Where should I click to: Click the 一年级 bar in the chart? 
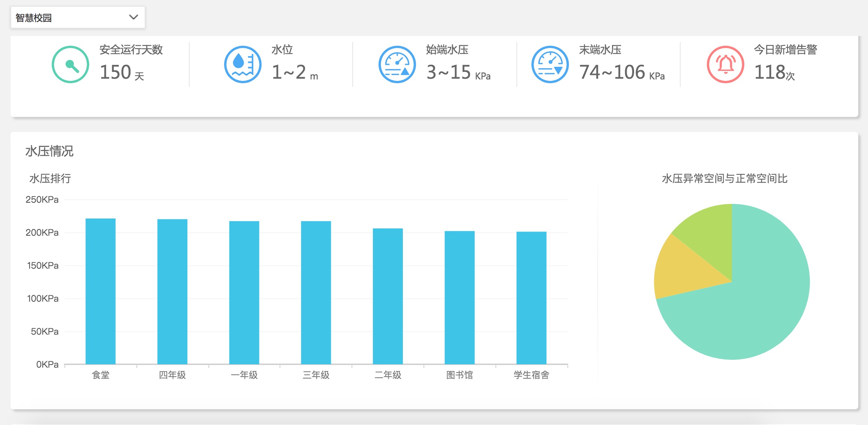pyautogui.click(x=244, y=293)
